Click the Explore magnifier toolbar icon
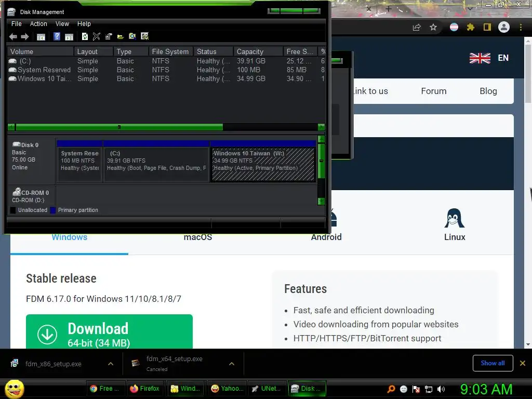 [132, 36]
